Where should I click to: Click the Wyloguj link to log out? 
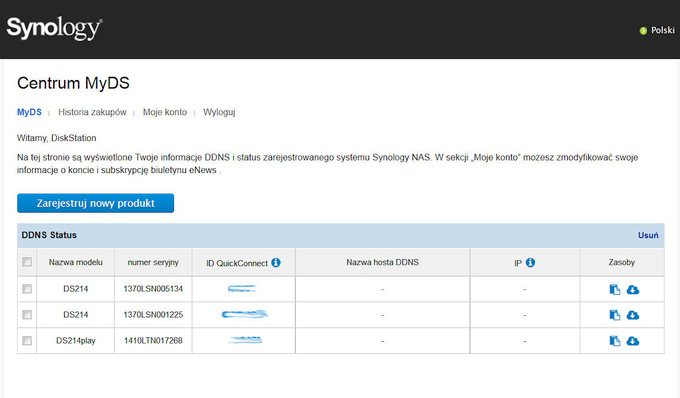[219, 112]
